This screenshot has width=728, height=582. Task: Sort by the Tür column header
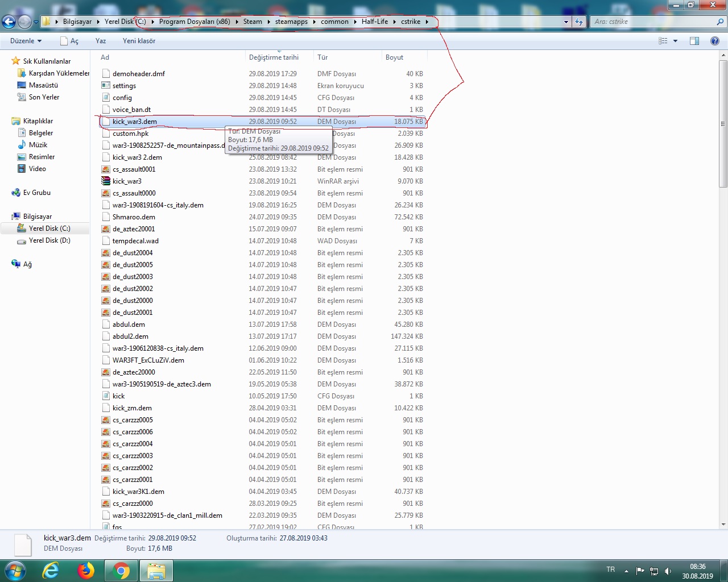tap(348, 57)
